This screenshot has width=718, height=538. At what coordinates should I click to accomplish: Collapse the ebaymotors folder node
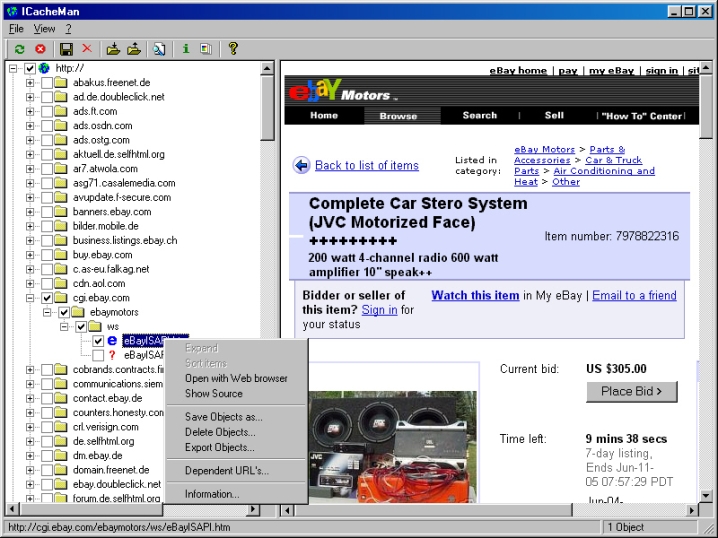pyautogui.click(x=47, y=312)
